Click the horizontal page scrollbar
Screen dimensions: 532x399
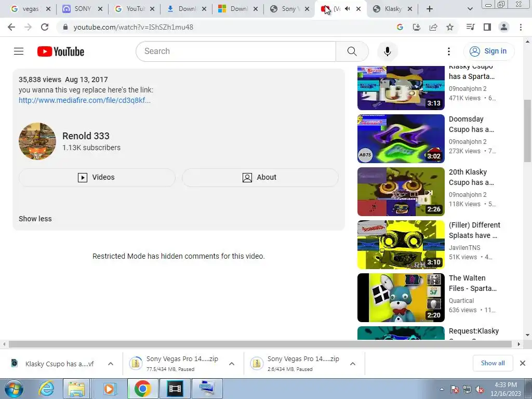pos(260,344)
